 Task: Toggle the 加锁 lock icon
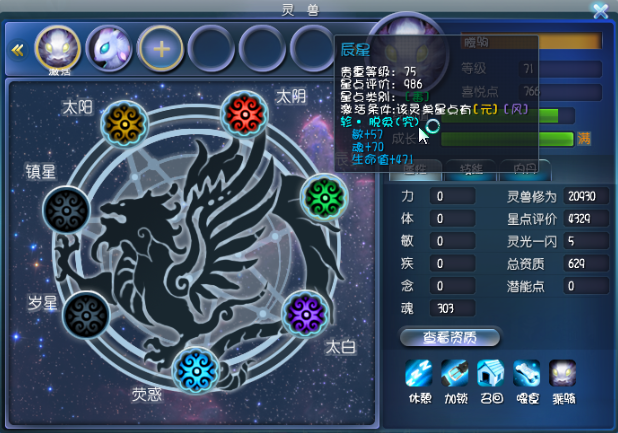coord(454,373)
